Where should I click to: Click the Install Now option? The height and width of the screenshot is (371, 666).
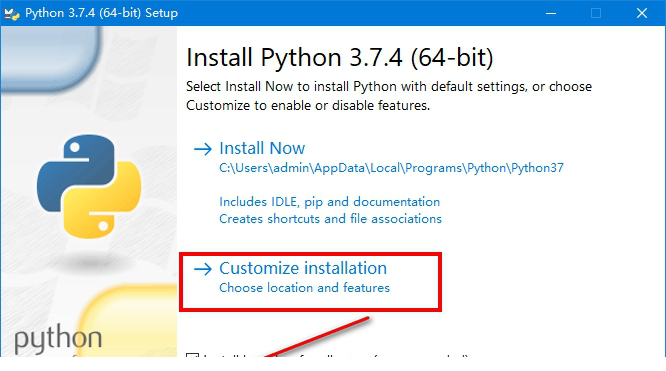262,148
